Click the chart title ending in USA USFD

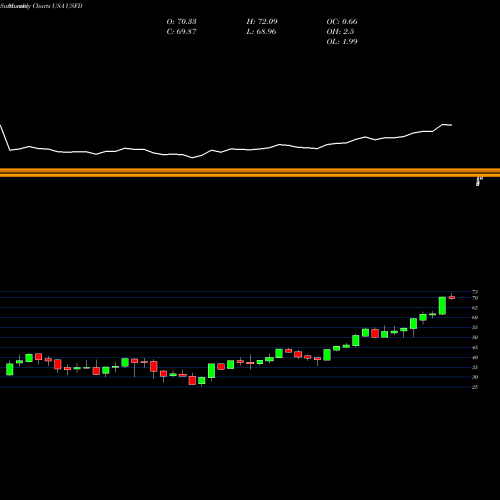[41, 6]
